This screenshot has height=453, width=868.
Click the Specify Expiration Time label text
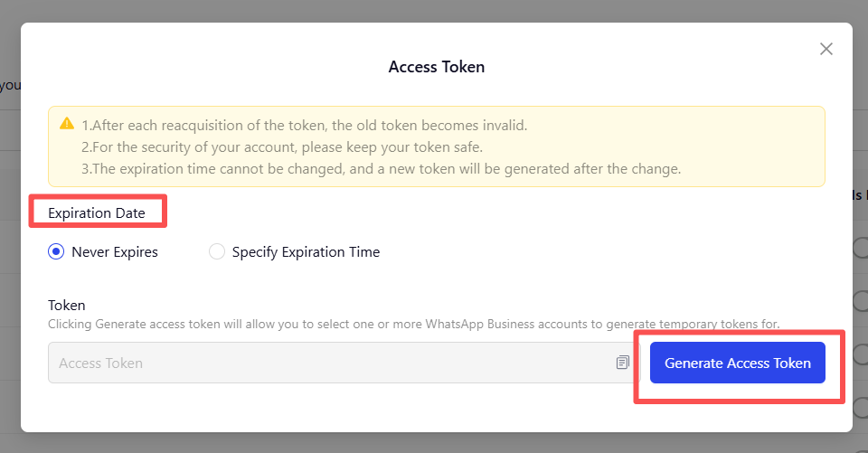pos(306,252)
